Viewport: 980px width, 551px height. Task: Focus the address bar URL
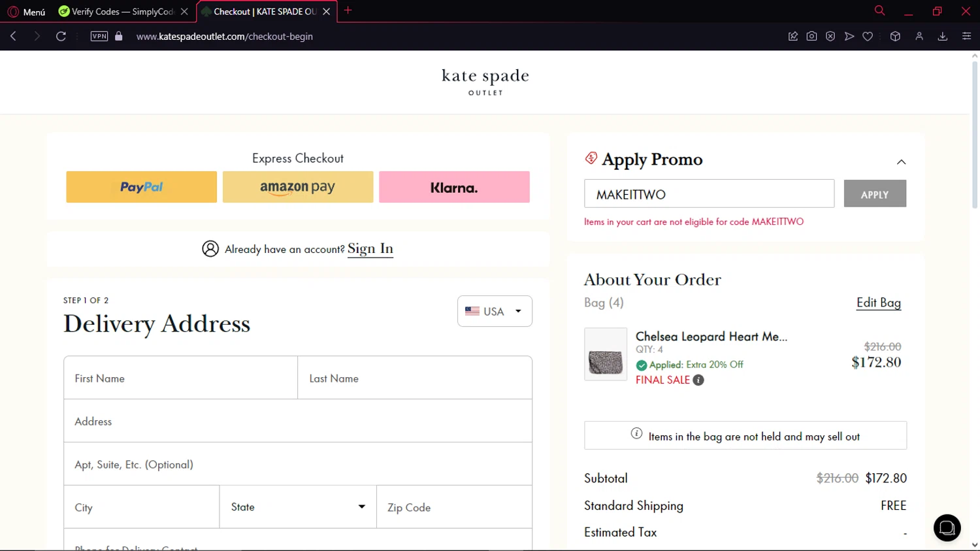225,37
